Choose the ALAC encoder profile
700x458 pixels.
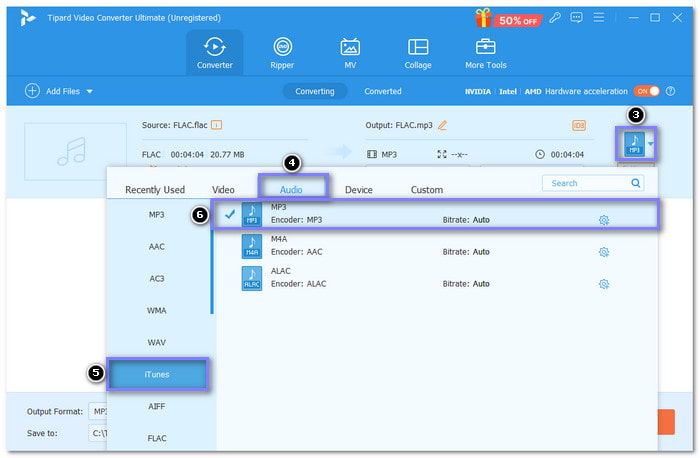[435, 278]
